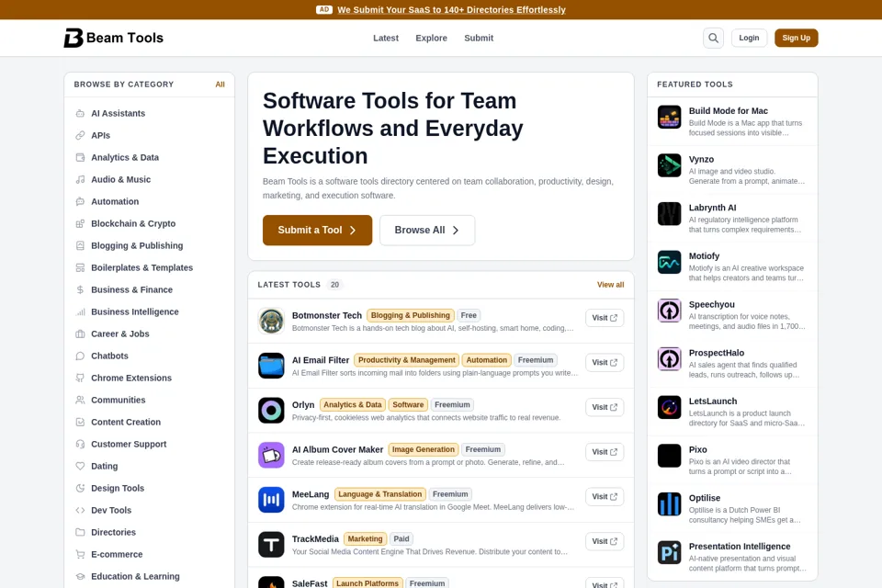Click the Dating heart icon
This screenshot has width=882, height=588.
[80, 466]
